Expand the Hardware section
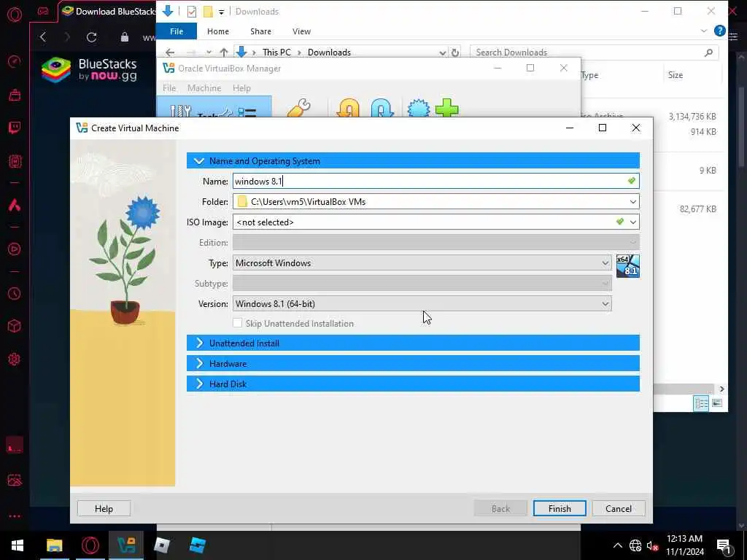 coord(413,364)
